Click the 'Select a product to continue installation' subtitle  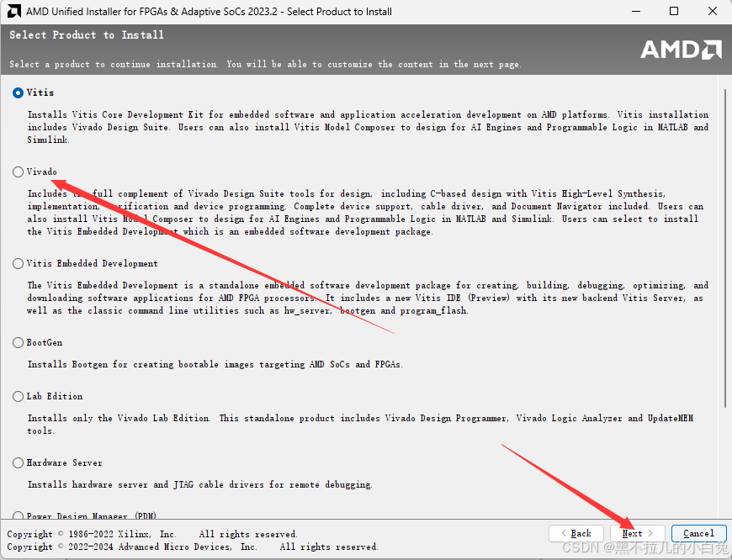[x=265, y=65]
